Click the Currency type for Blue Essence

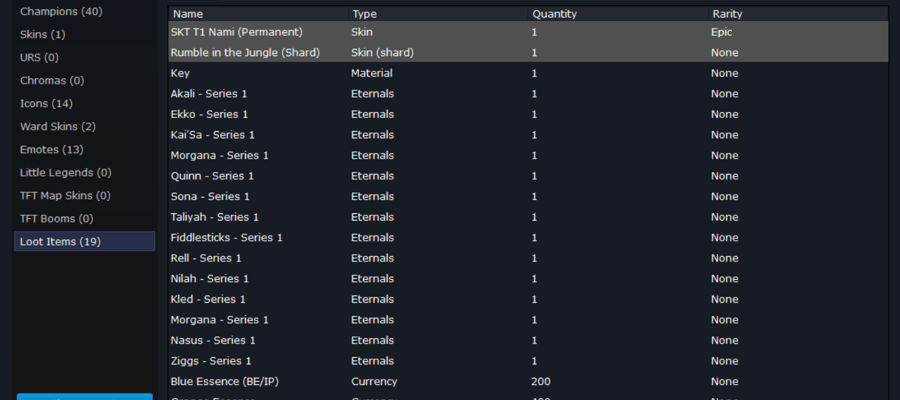coord(374,382)
